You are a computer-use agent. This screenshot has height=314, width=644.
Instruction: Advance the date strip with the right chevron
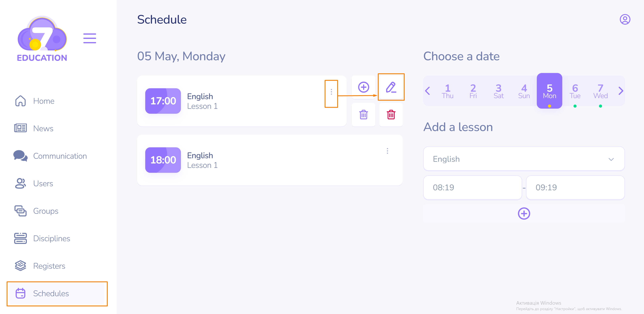(x=621, y=91)
